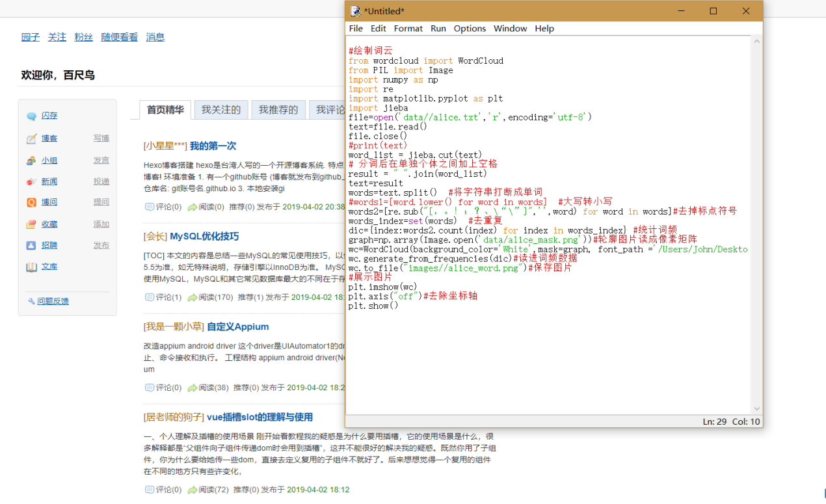Open the Run menu in IDLE
Image resolution: width=826 pixels, height=504 pixels.
coord(438,29)
